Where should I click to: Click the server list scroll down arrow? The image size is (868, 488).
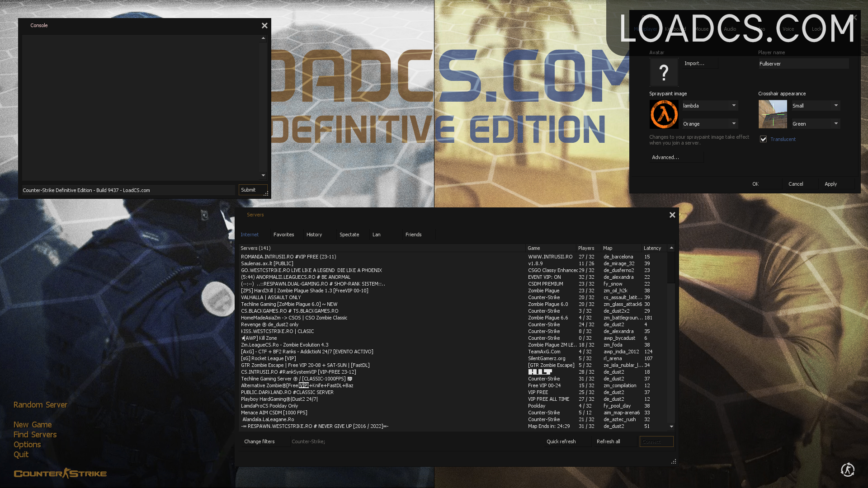671,426
